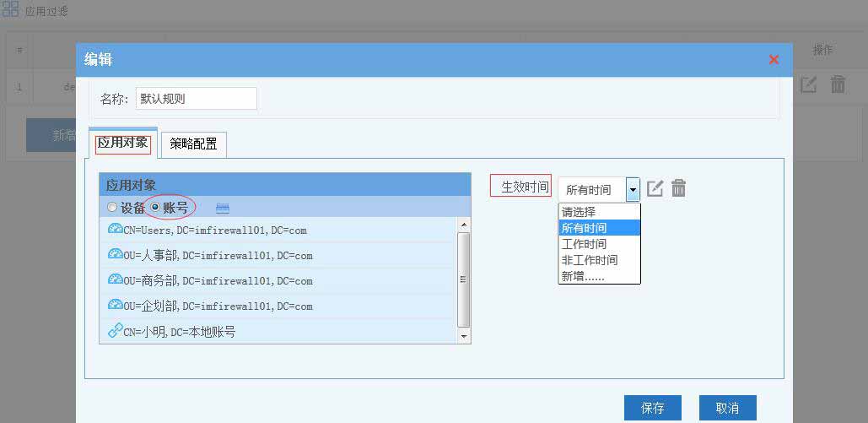Switch to the 应用对象 tab
Viewport: 868px width, 423px height.
[122, 143]
